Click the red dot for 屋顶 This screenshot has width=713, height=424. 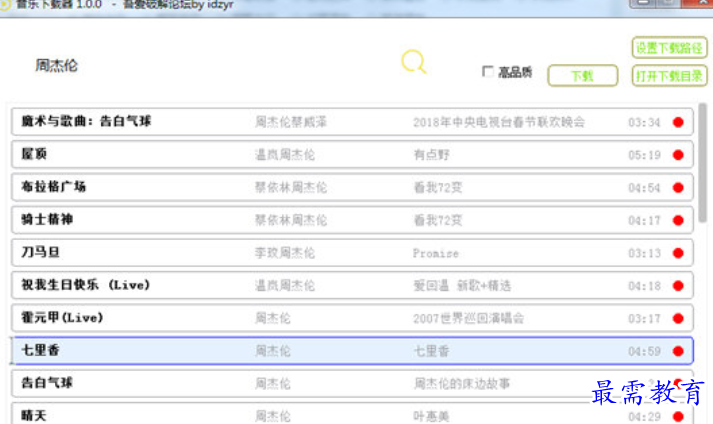click(x=678, y=155)
